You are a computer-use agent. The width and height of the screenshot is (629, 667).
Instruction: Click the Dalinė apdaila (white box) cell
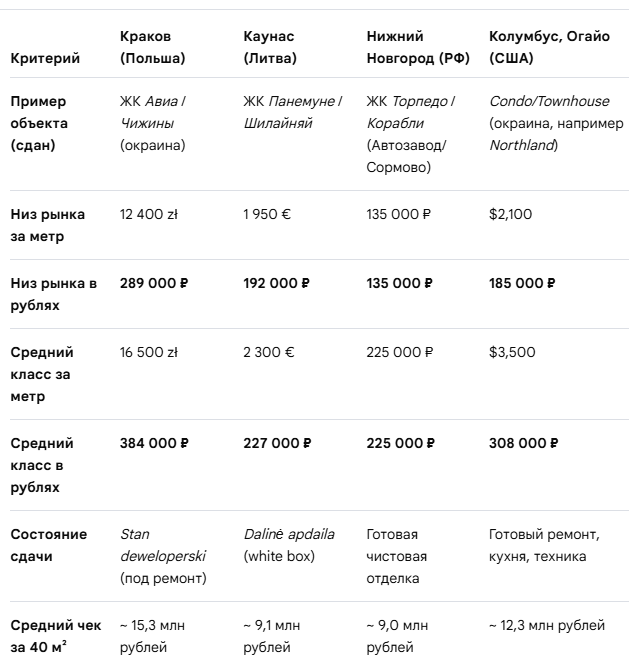(289, 545)
